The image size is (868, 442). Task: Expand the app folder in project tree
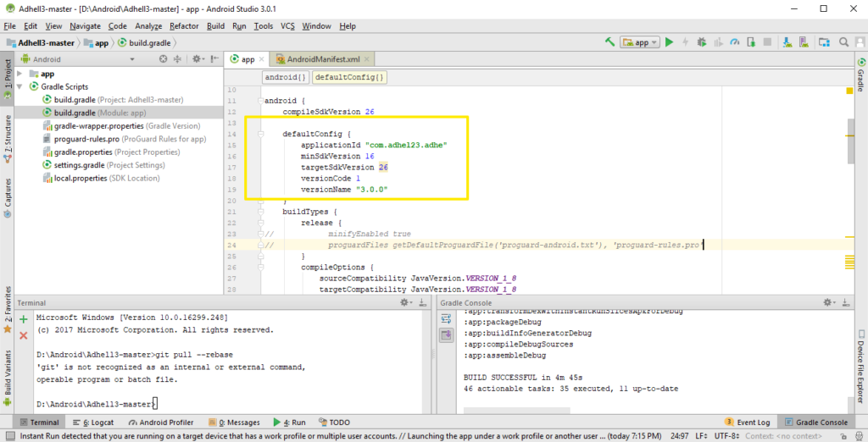tap(20, 74)
